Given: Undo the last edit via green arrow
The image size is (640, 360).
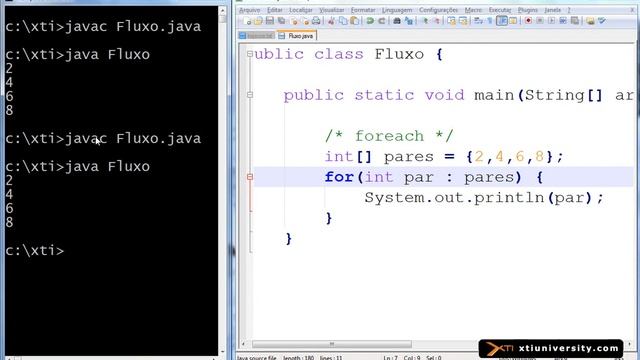Looking at the screenshot, I should coord(370,21).
